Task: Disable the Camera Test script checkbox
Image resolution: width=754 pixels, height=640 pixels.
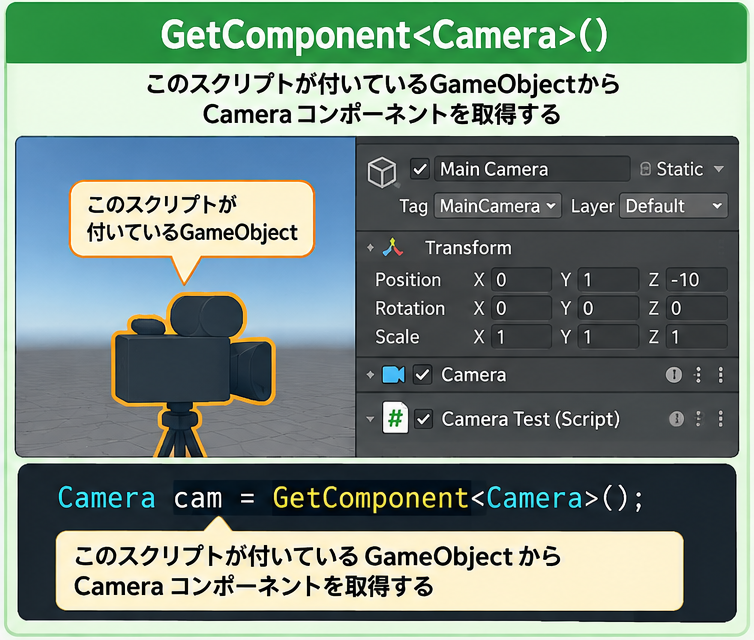Action: (x=423, y=419)
